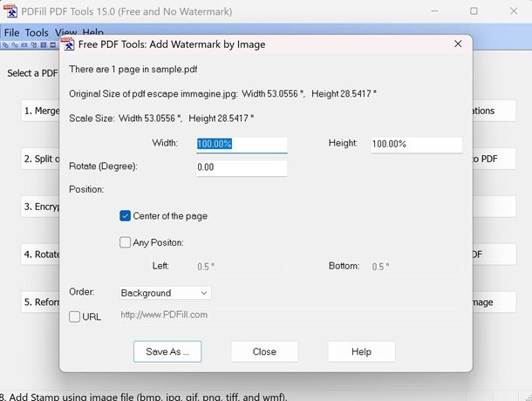The height and width of the screenshot is (401, 532).
Task: Click the dialog's PDF Tools title icon
Action: click(x=67, y=44)
